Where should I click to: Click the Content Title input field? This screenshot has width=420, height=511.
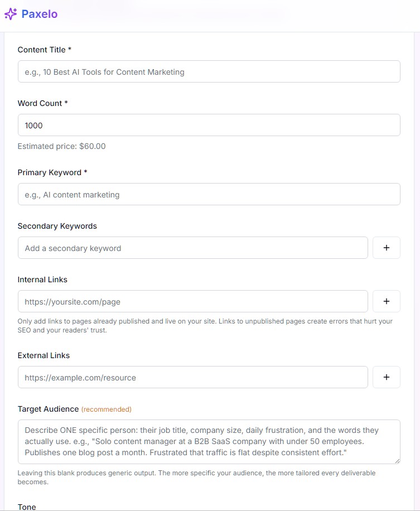coord(209,71)
